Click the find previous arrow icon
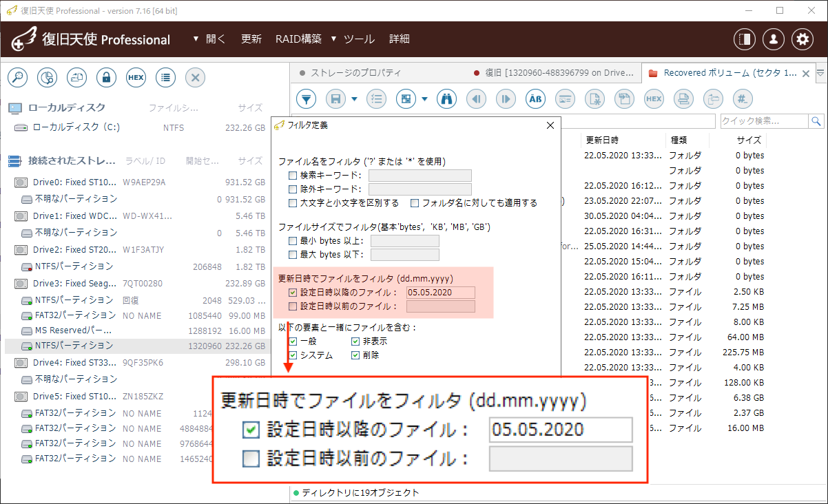This screenshot has height=504, width=828. pyautogui.click(x=476, y=99)
